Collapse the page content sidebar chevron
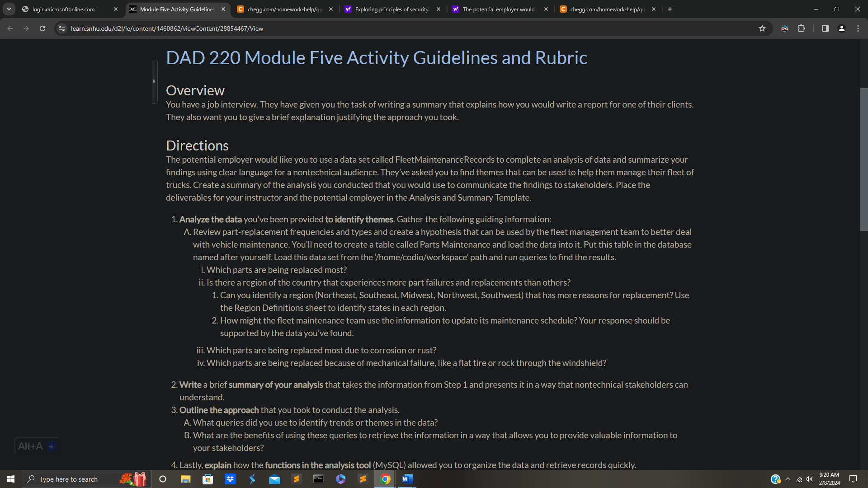This screenshot has width=868, height=488. [x=155, y=81]
